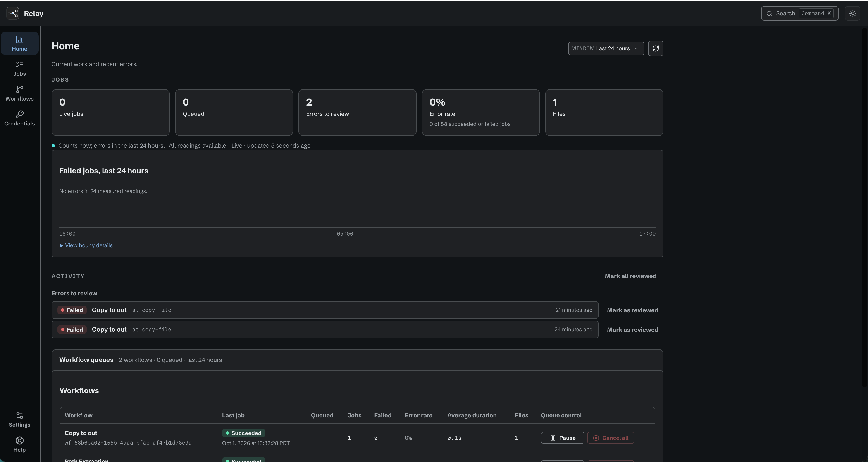Image resolution: width=868 pixels, height=462 pixels.
Task: Open the Error rate card
Action: tap(481, 113)
